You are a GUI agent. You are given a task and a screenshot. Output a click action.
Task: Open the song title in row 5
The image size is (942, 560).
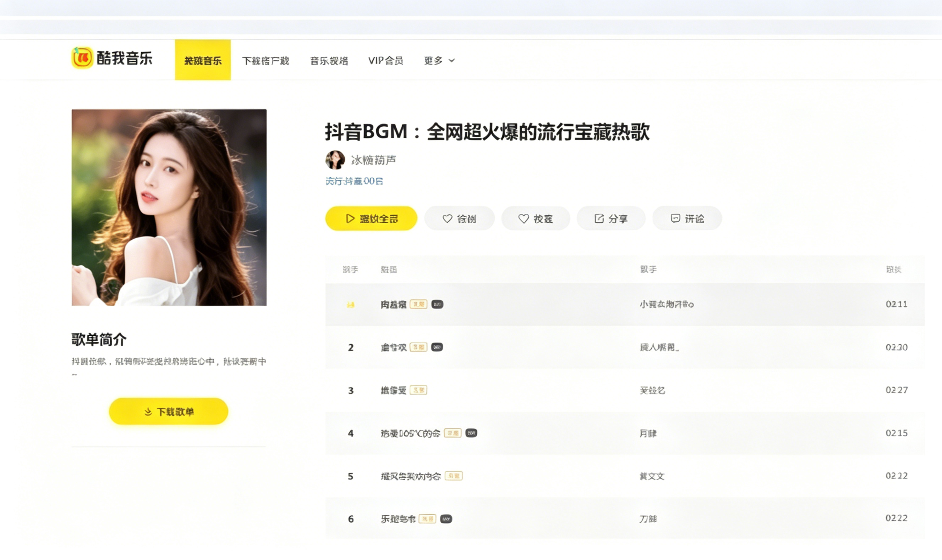(411, 476)
